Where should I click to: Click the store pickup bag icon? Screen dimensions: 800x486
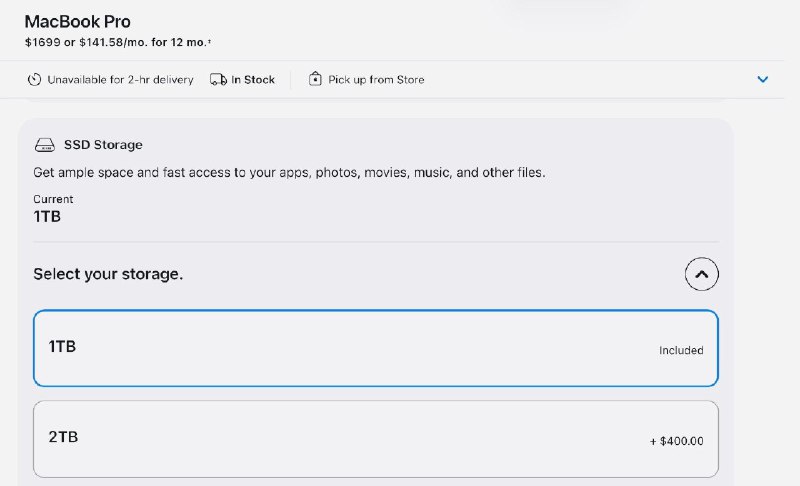tap(315, 80)
